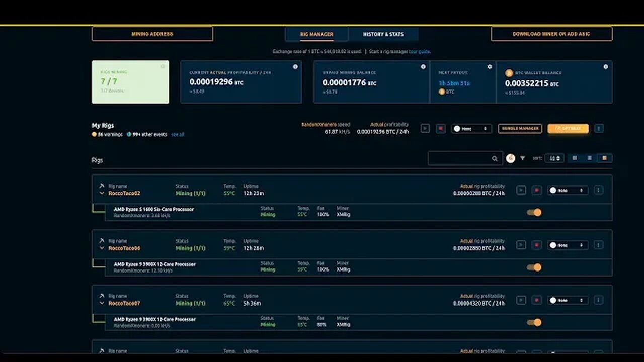Screen dimensions: 644x362
Task: Toggle the Ryzen 5 1600 device switch
Action: (534, 212)
